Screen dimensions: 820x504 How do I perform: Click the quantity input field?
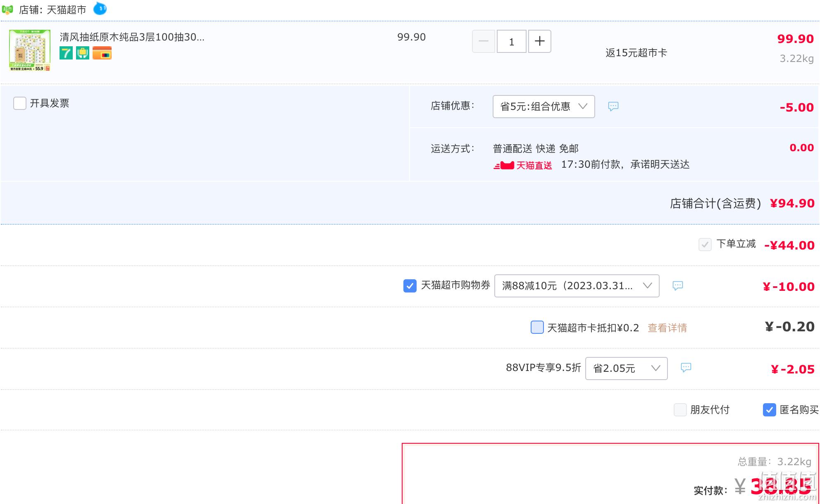click(x=512, y=41)
